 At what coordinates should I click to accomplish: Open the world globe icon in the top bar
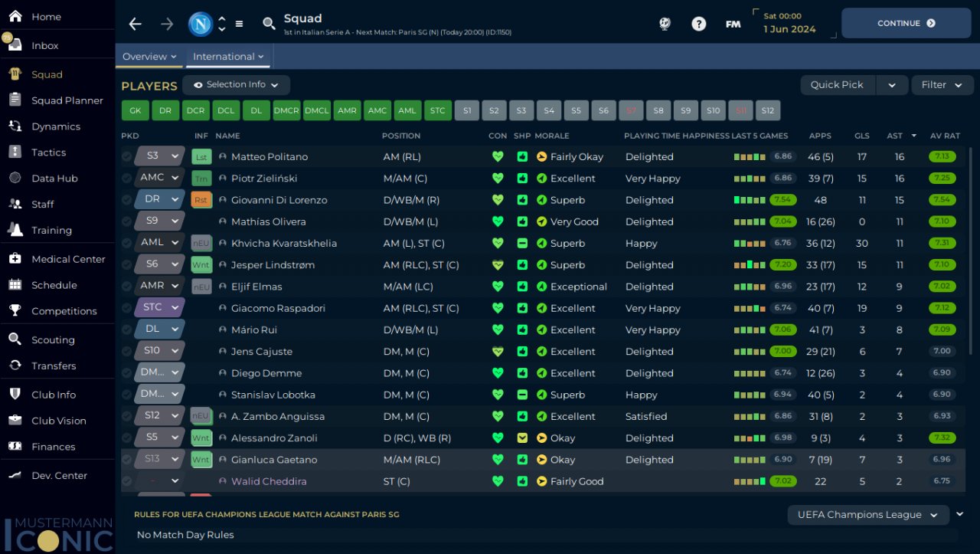pyautogui.click(x=665, y=24)
